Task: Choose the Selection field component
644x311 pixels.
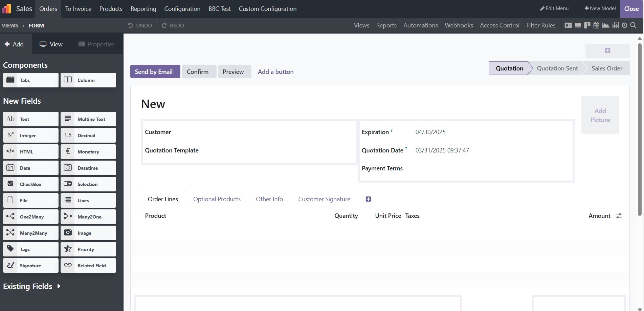Action: tap(88, 184)
